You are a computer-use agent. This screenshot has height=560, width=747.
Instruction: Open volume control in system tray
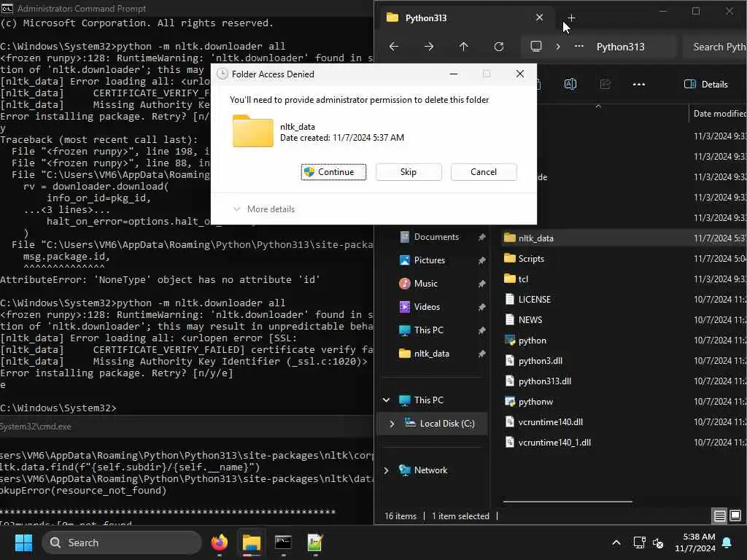tap(659, 542)
